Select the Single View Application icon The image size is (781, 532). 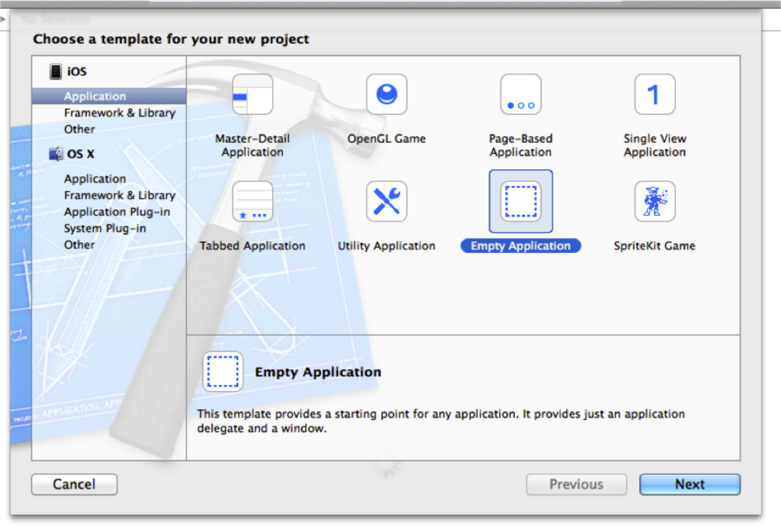tap(654, 94)
